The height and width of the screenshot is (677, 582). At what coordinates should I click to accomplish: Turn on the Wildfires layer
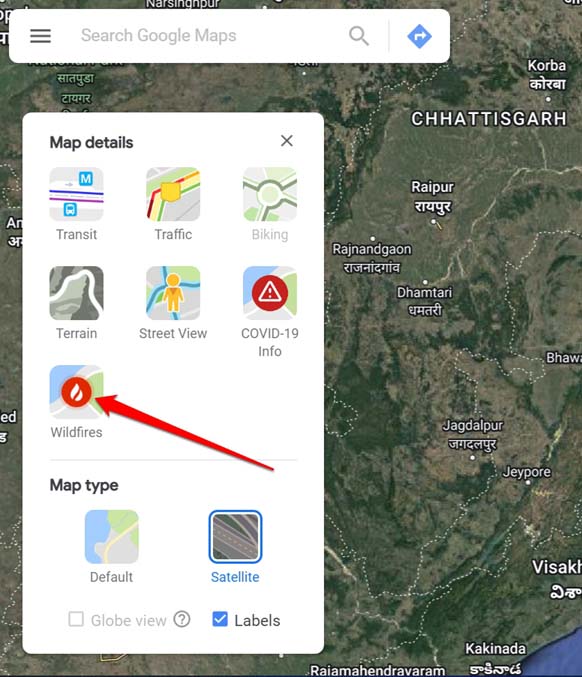click(76, 392)
